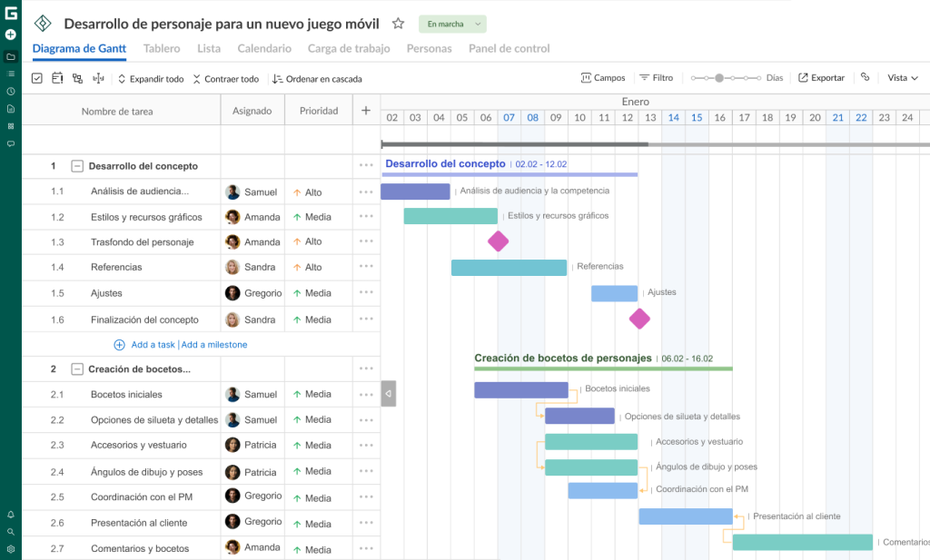Open settings gear icon in sidebar
Screen dimensions: 930x560
pyautogui.click(x=11, y=549)
